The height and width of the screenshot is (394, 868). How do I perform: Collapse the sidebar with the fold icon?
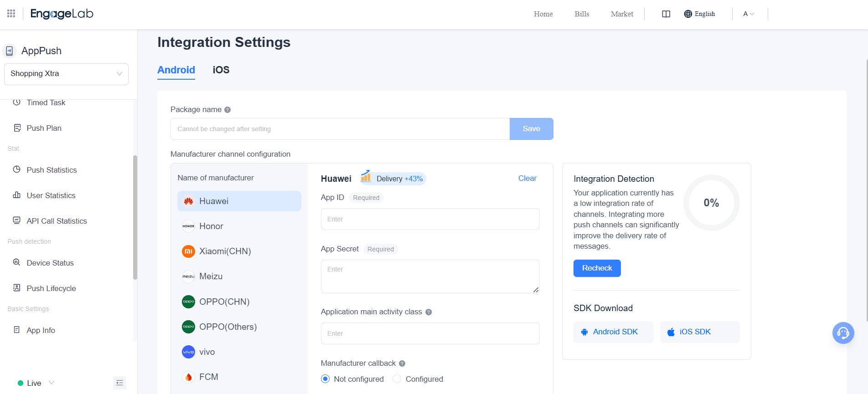pyautogui.click(x=119, y=383)
